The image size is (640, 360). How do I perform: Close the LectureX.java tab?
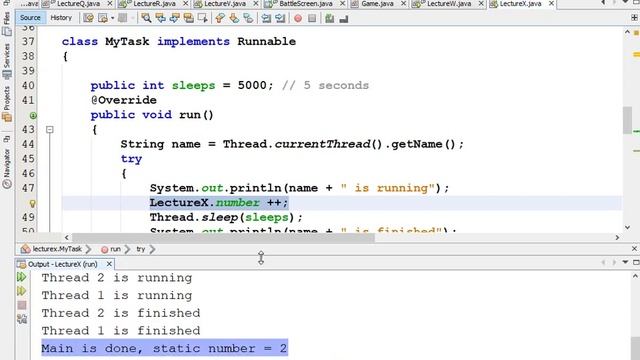[x=551, y=4]
